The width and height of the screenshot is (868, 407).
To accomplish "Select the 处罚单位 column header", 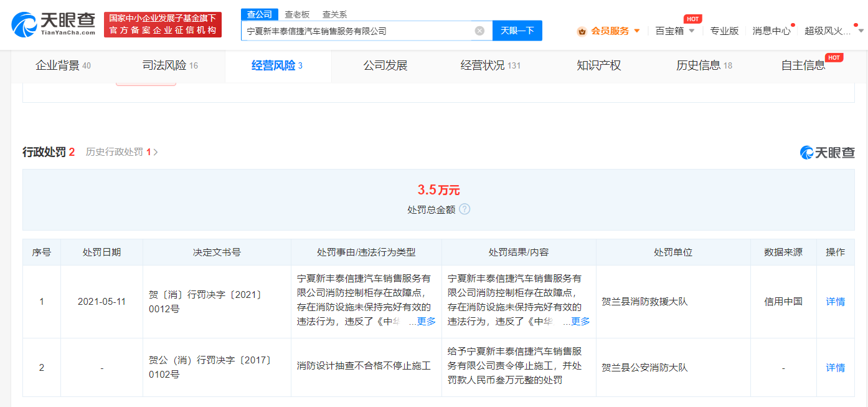I will 673,252.
